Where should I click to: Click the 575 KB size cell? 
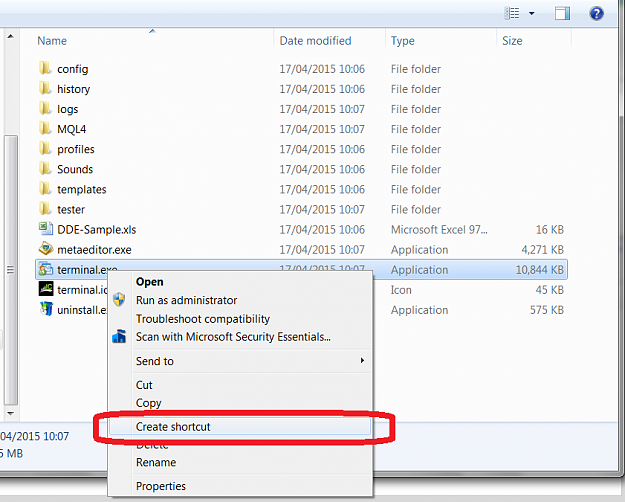[x=547, y=310]
